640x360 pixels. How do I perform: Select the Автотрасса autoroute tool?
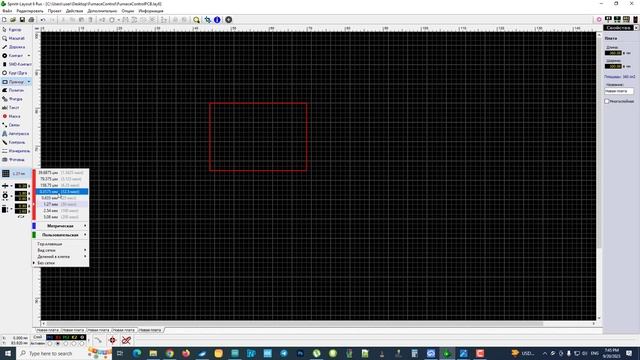pyautogui.click(x=16, y=133)
